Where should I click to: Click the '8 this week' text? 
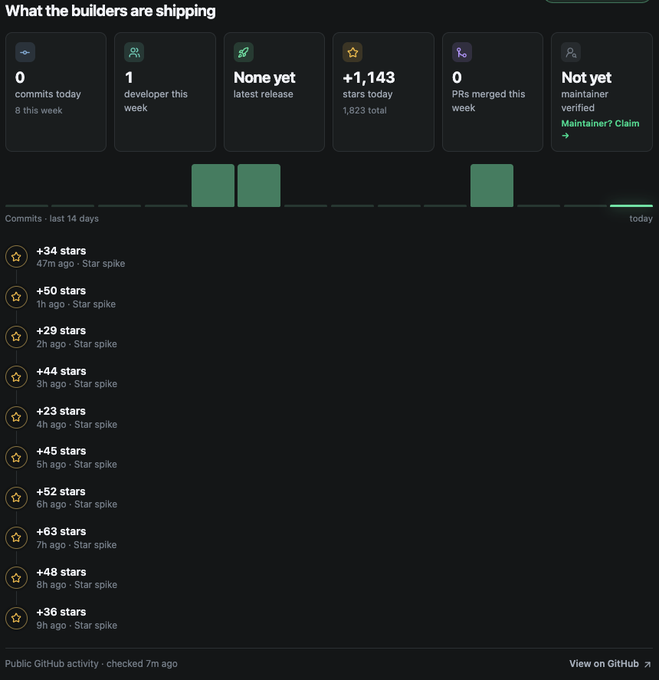(x=39, y=111)
